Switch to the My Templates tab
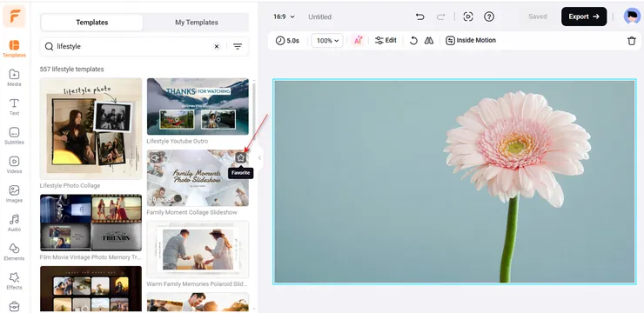 click(197, 23)
